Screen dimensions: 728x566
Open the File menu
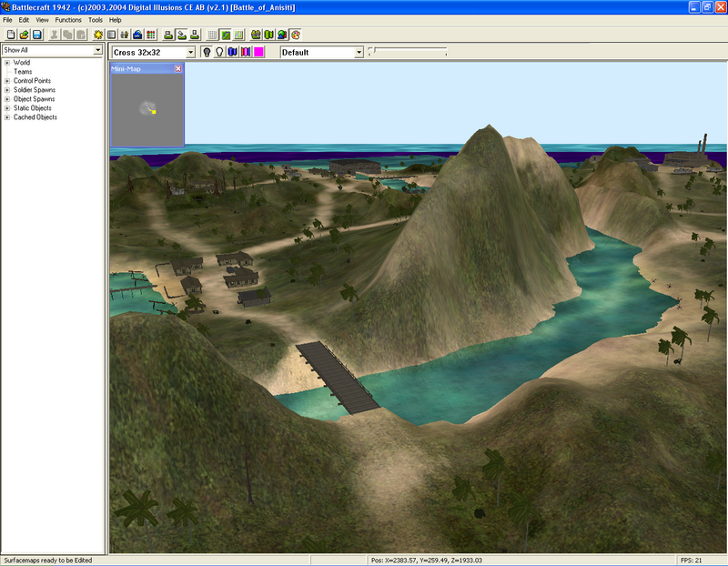tap(7, 20)
